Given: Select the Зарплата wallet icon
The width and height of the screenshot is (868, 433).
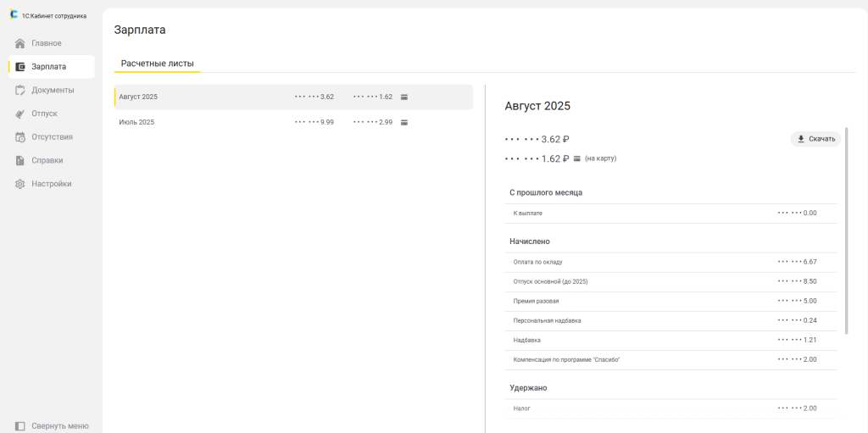Looking at the screenshot, I should [x=20, y=67].
